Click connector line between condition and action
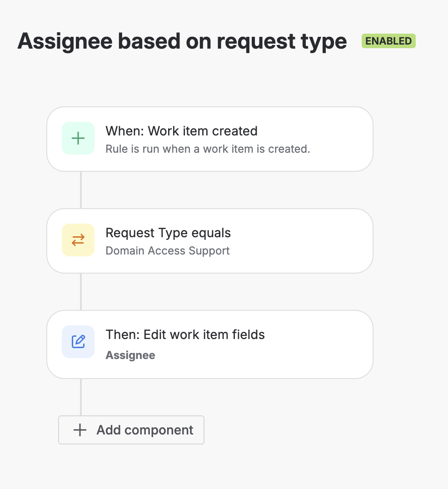This screenshot has height=489, width=448. click(81, 292)
